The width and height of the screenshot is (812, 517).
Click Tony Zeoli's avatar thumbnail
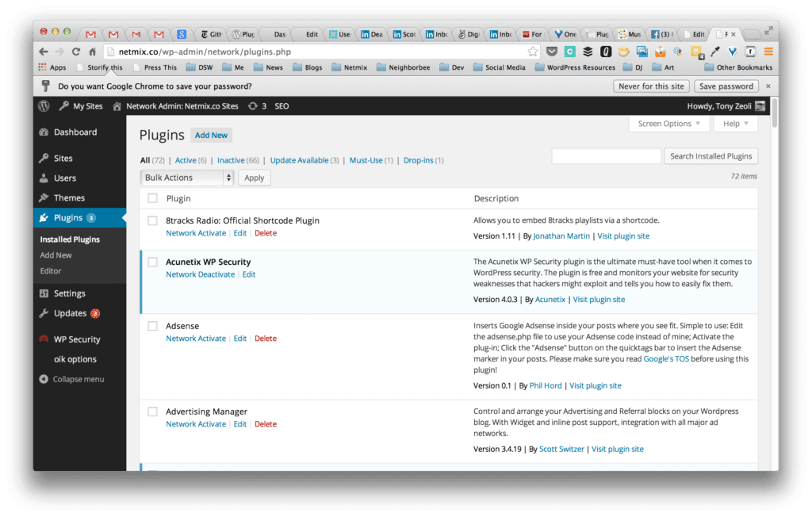pyautogui.click(x=760, y=105)
